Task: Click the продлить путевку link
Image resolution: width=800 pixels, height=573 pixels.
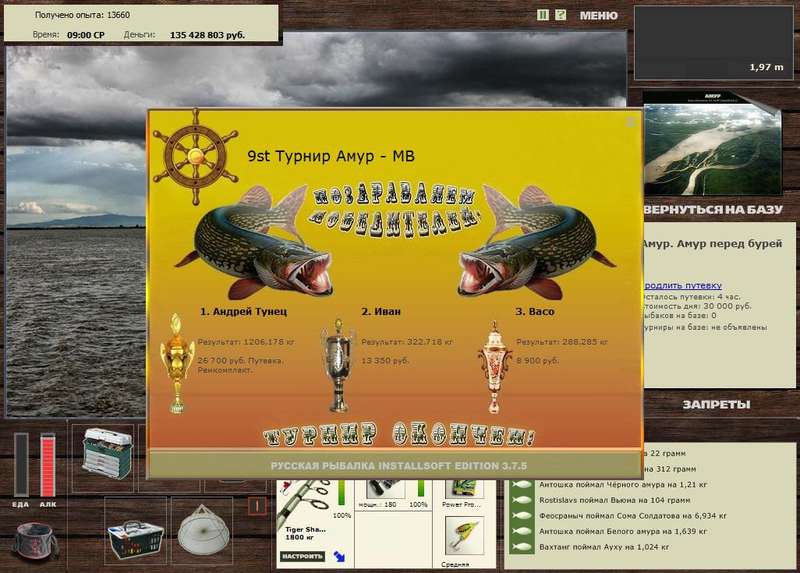Action: pyautogui.click(x=683, y=286)
